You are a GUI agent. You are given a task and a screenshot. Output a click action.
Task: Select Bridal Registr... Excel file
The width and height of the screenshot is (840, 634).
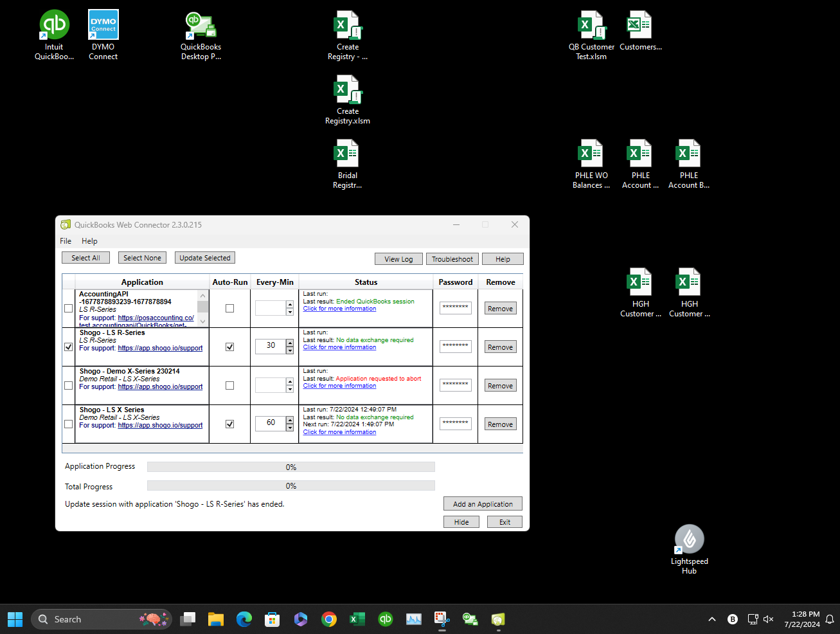tap(348, 164)
